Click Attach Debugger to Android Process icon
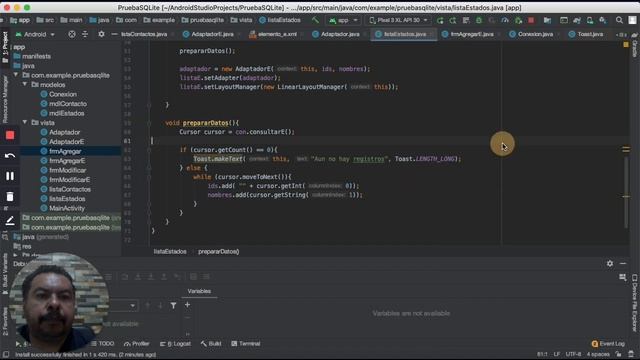The image size is (640, 360). (x=518, y=20)
